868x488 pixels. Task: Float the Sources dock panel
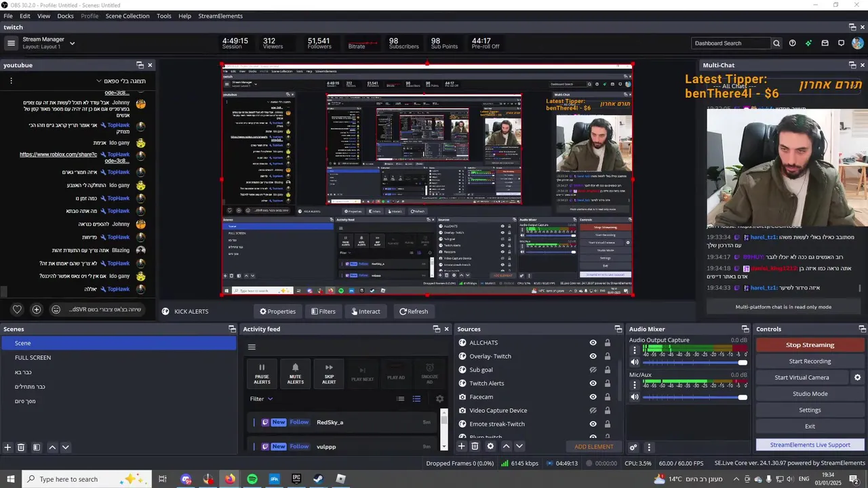click(618, 329)
